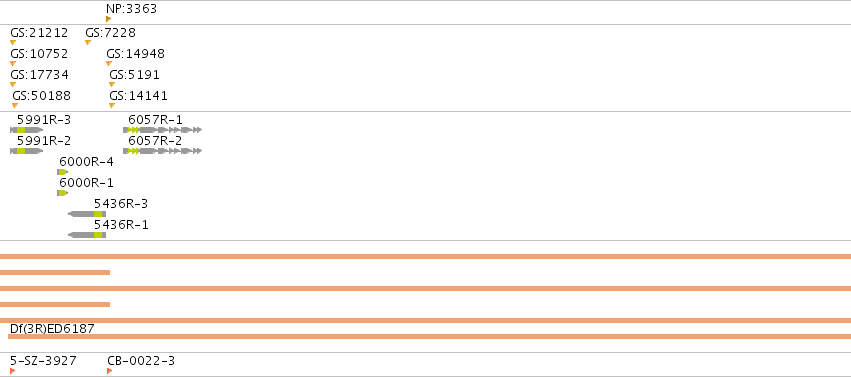Screen dimensions: 851x377
Task: Select the GS:10752 marker label
Action: click(39, 54)
